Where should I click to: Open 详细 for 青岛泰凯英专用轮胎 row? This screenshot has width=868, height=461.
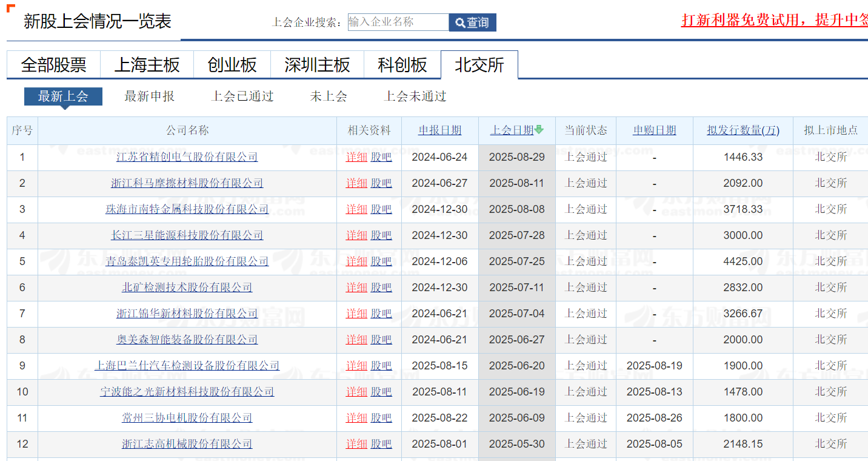click(356, 261)
